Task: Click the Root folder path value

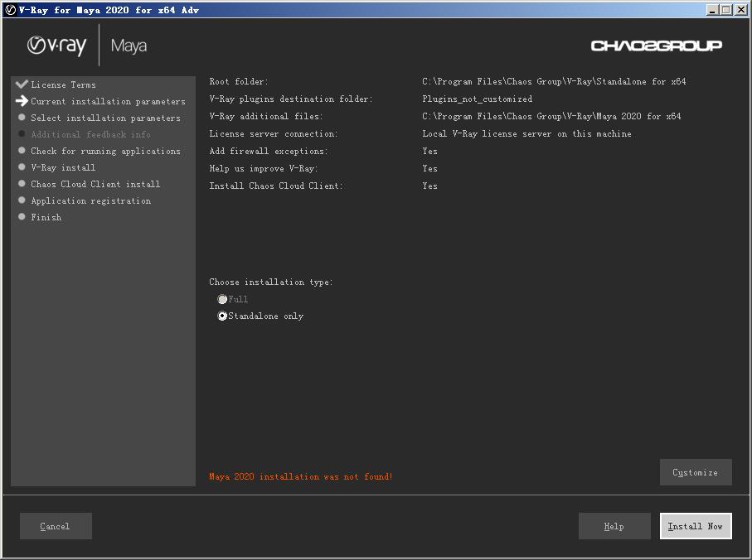Action: click(x=554, y=81)
